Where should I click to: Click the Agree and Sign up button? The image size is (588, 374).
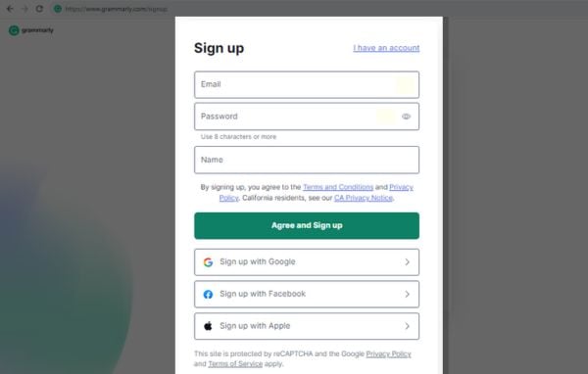(307, 225)
